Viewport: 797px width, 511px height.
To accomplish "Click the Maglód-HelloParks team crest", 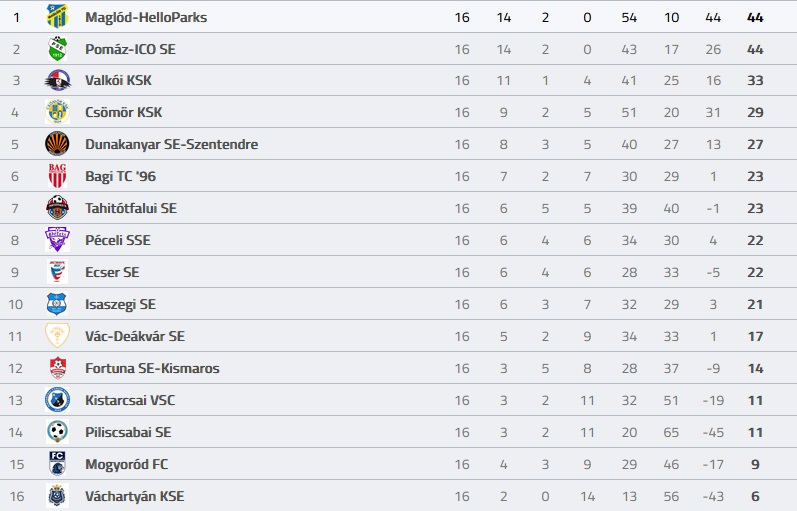I will pyautogui.click(x=57, y=17).
